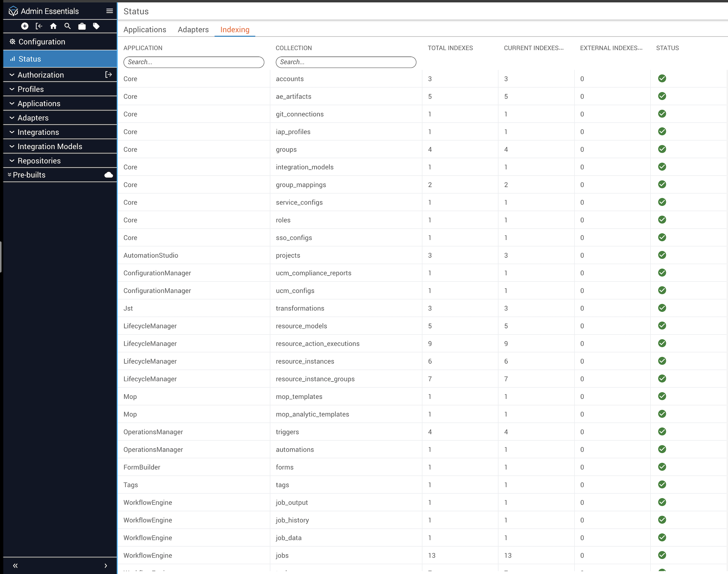This screenshot has height=574, width=728.
Task: Click the cloud icon next to Pre-builts
Action: pyautogui.click(x=108, y=175)
